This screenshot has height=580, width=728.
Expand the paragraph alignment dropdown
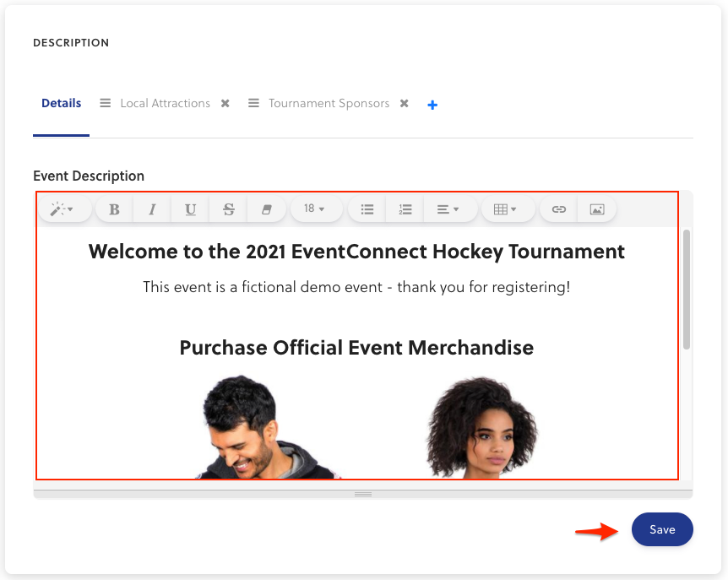(448, 209)
